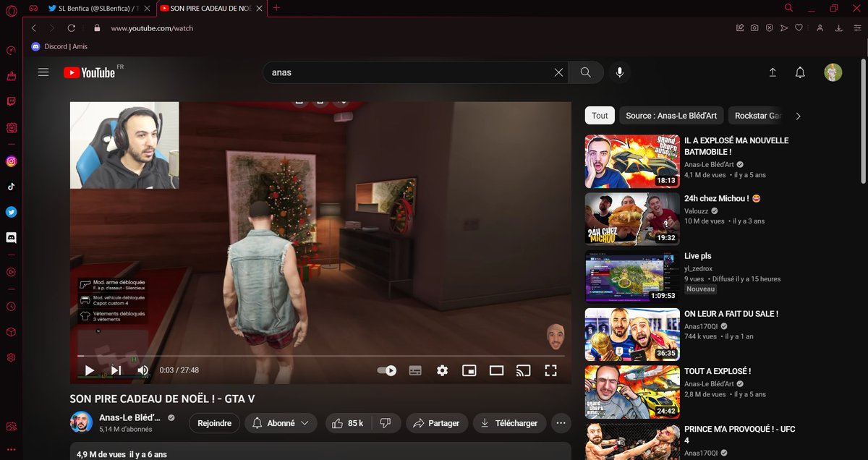
Task: Click the Partager share button
Action: coord(437,423)
